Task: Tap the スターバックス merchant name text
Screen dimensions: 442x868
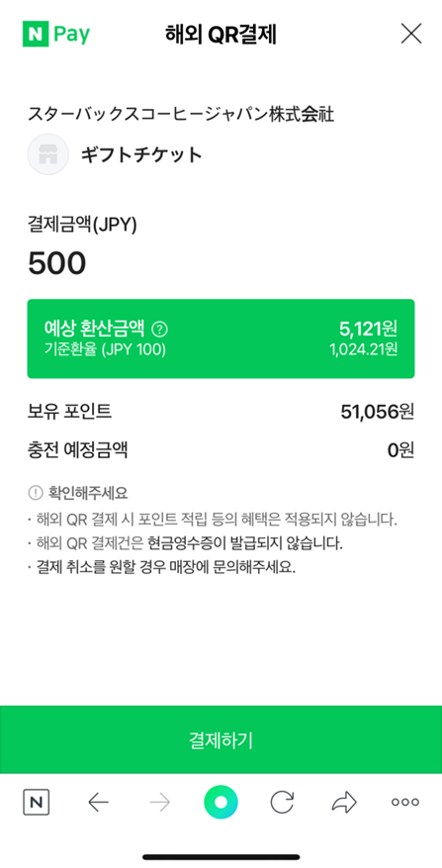Action: 181,115
